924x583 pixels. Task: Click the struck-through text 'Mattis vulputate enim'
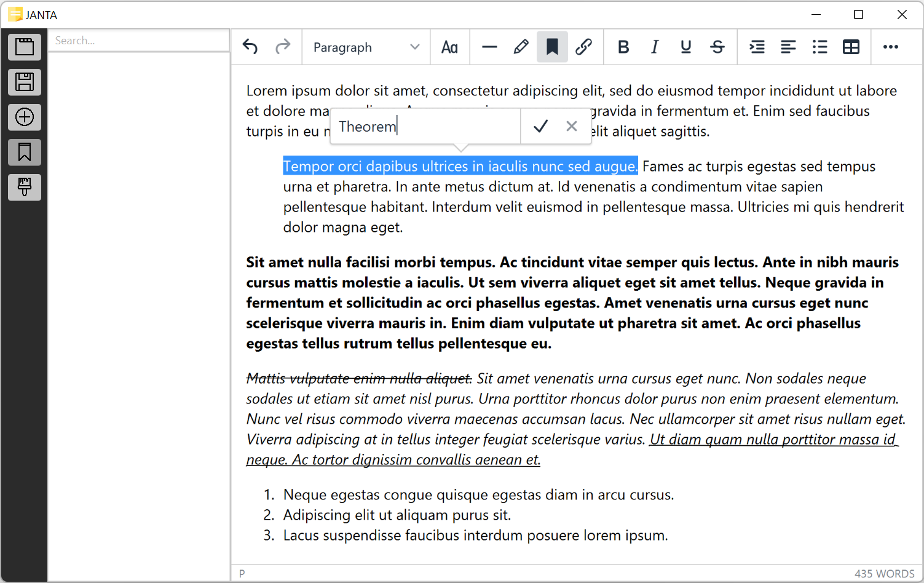359,378
